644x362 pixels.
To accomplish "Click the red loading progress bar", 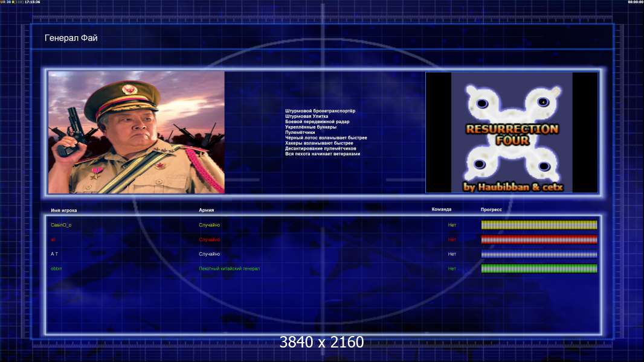I will pos(539,240).
